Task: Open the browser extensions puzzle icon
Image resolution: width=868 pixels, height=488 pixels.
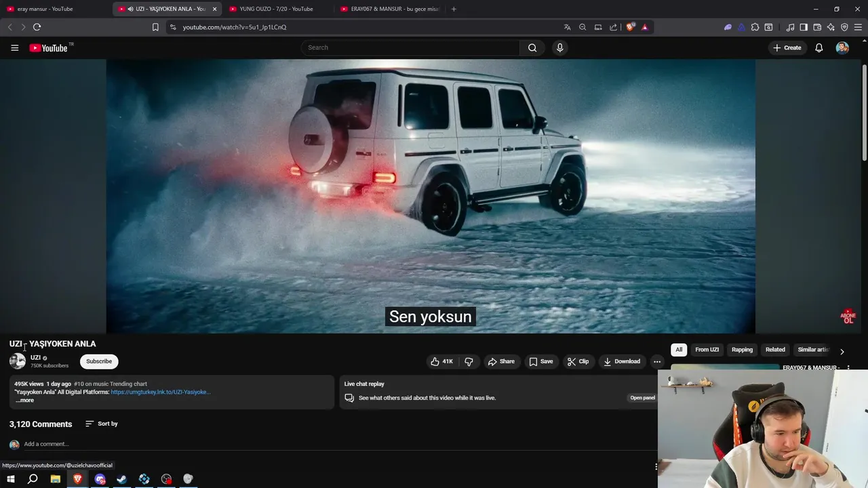Action: pos(755,27)
